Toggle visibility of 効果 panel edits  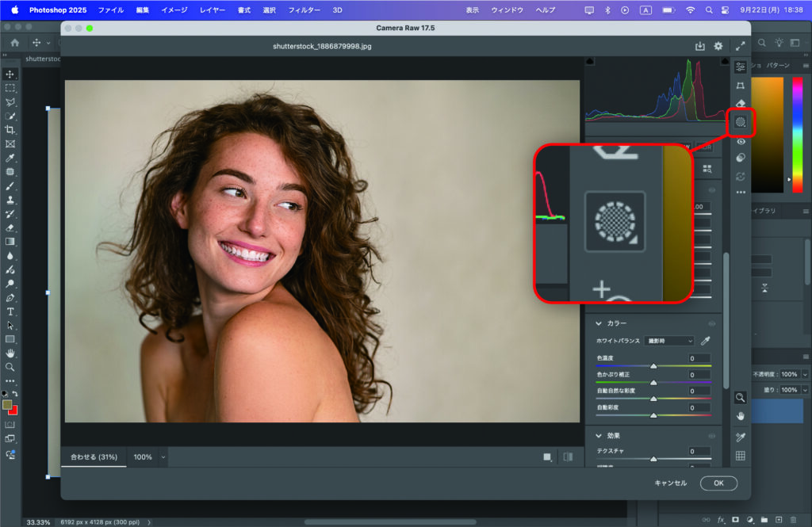712,435
